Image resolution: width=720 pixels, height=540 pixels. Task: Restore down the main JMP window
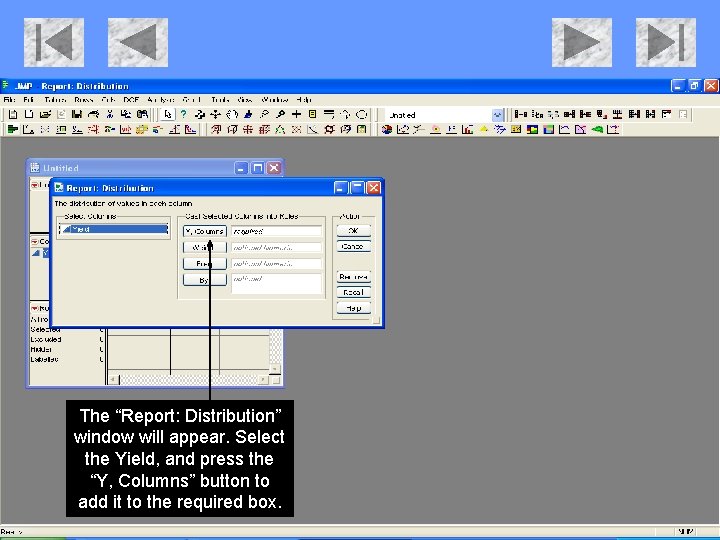694,86
